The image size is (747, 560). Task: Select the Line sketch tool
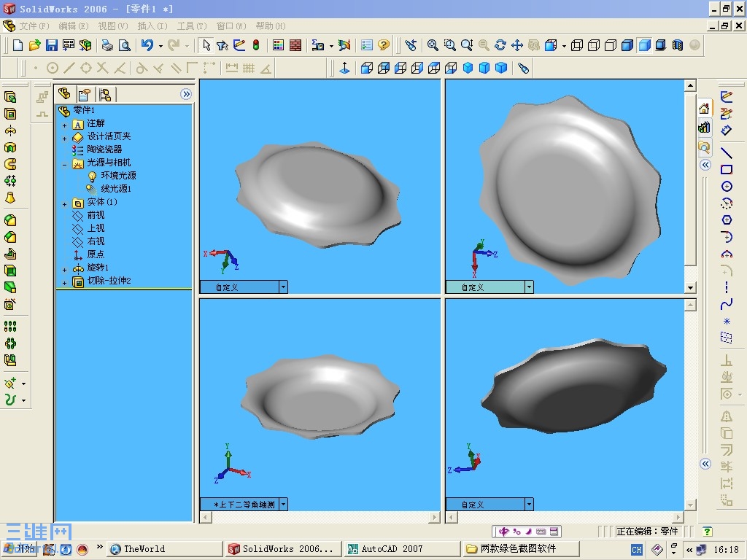coord(726,153)
